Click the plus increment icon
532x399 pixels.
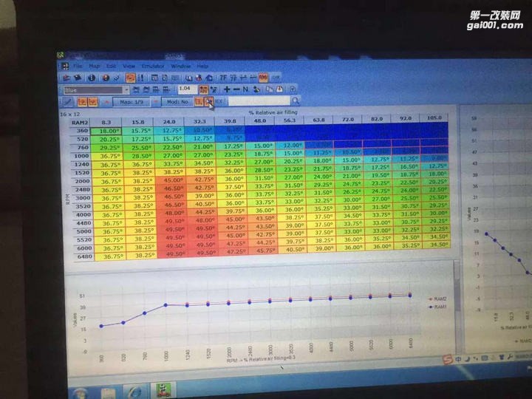coord(226,89)
